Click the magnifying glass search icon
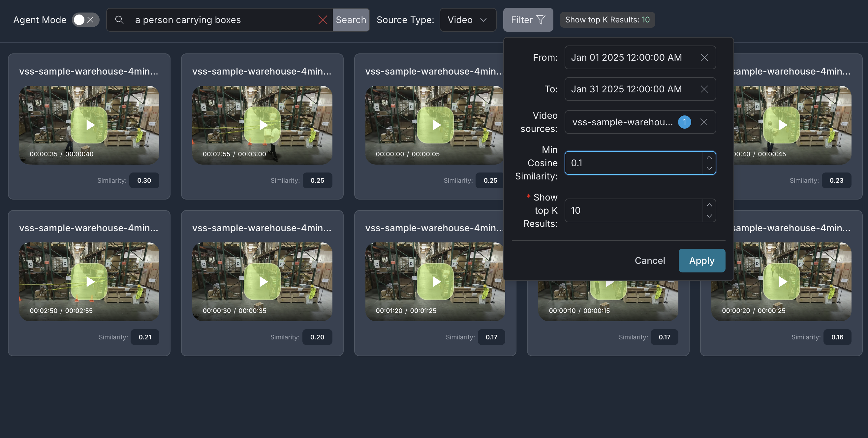This screenshot has width=868, height=438. pyautogui.click(x=120, y=19)
